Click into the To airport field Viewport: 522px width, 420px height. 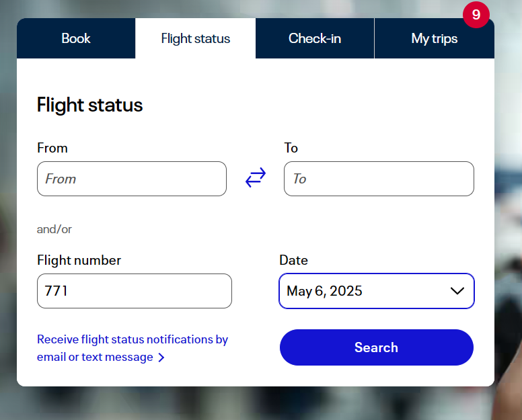tap(379, 179)
